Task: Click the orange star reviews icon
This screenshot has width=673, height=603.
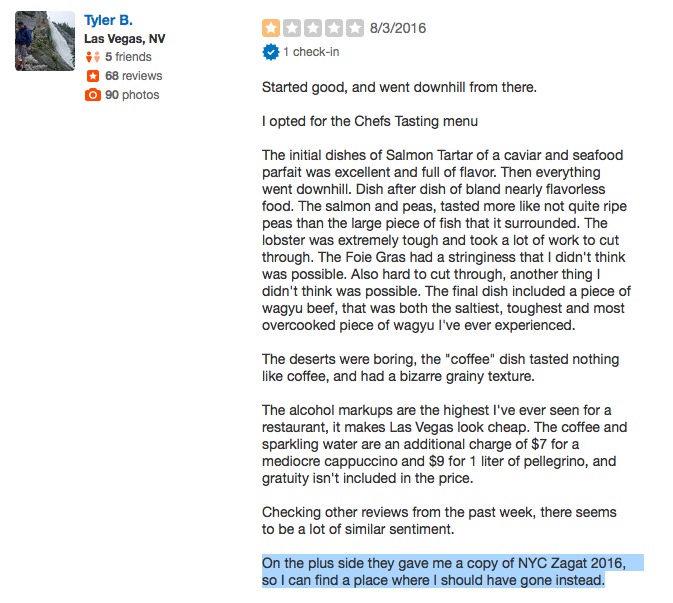Action: [93, 76]
